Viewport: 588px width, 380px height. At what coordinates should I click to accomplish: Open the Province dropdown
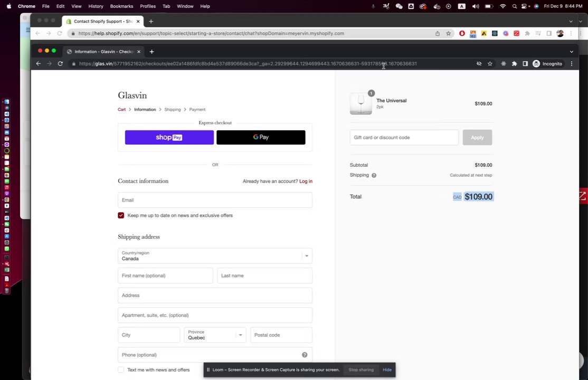pyautogui.click(x=215, y=335)
